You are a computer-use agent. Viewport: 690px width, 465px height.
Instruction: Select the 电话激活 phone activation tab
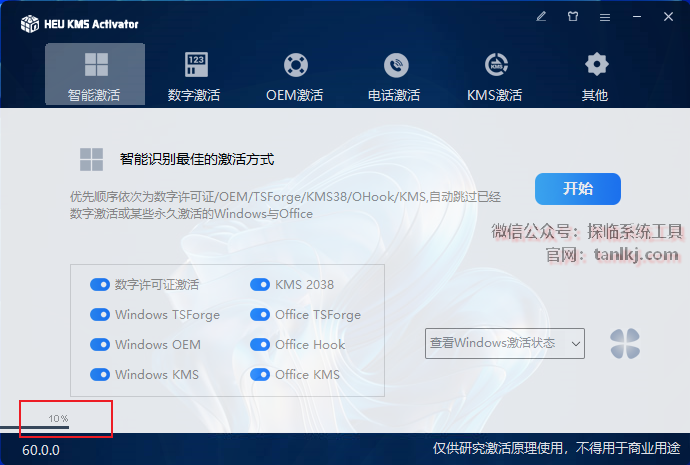point(394,77)
